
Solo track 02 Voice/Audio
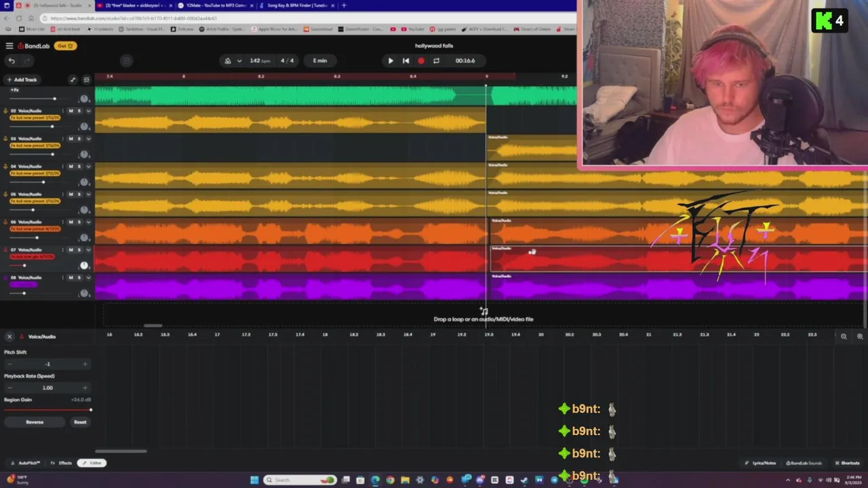[79, 110]
